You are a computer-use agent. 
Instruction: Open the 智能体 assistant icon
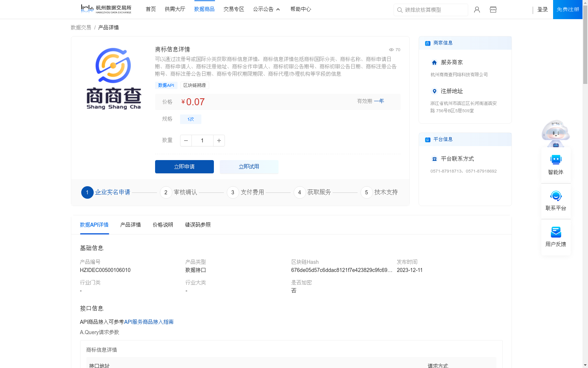(556, 160)
